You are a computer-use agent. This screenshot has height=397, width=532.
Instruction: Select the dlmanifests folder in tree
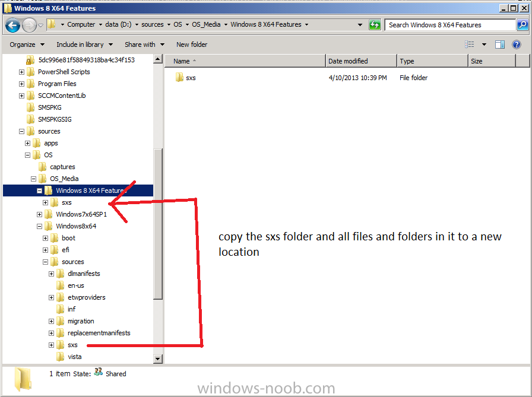click(84, 274)
